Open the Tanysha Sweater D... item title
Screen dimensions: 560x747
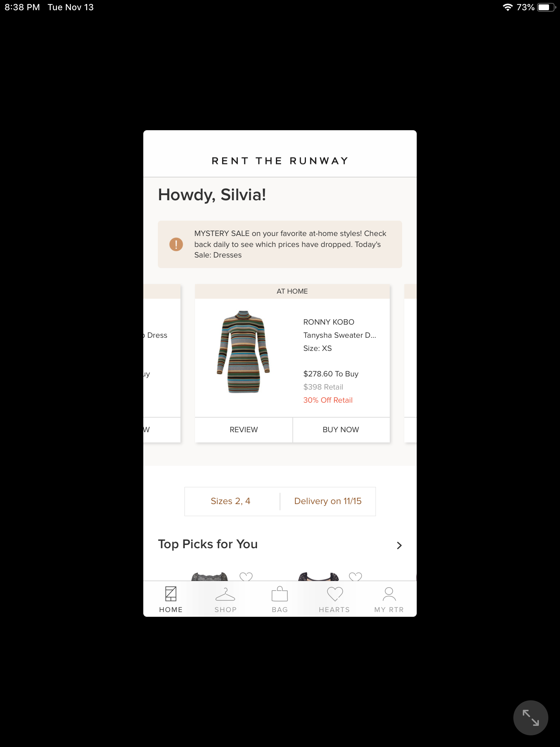(339, 335)
